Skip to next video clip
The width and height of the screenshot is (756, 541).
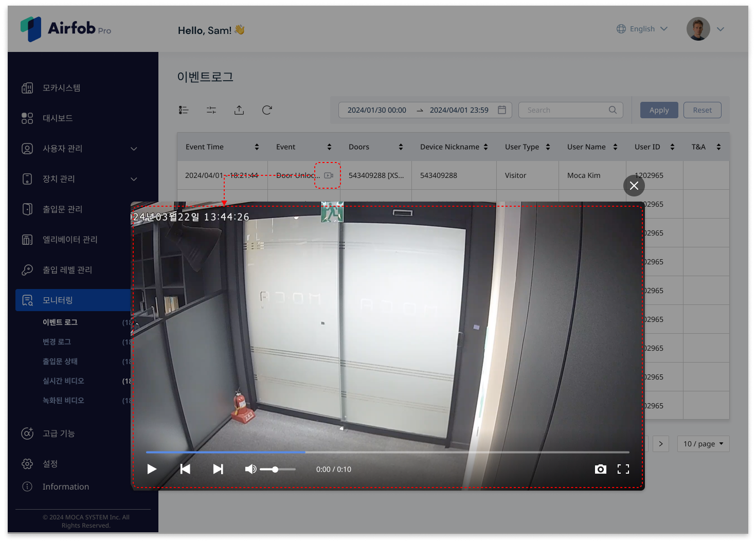click(218, 469)
